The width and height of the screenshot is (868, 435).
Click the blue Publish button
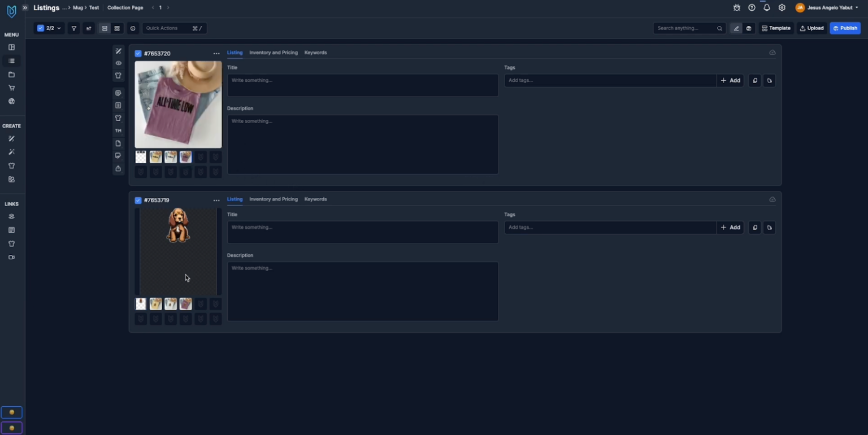845,28
